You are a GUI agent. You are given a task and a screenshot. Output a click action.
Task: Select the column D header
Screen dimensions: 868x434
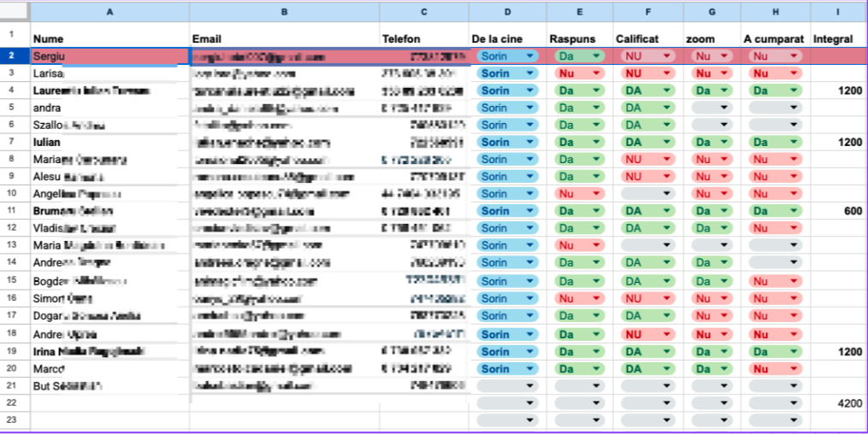coord(508,12)
